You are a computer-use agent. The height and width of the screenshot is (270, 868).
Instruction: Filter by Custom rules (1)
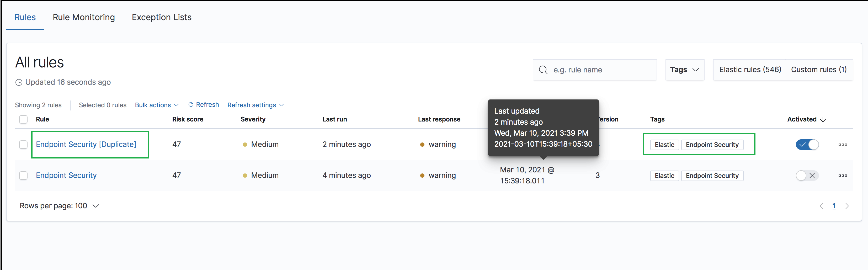pyautogui.click(x=819, y=70)
